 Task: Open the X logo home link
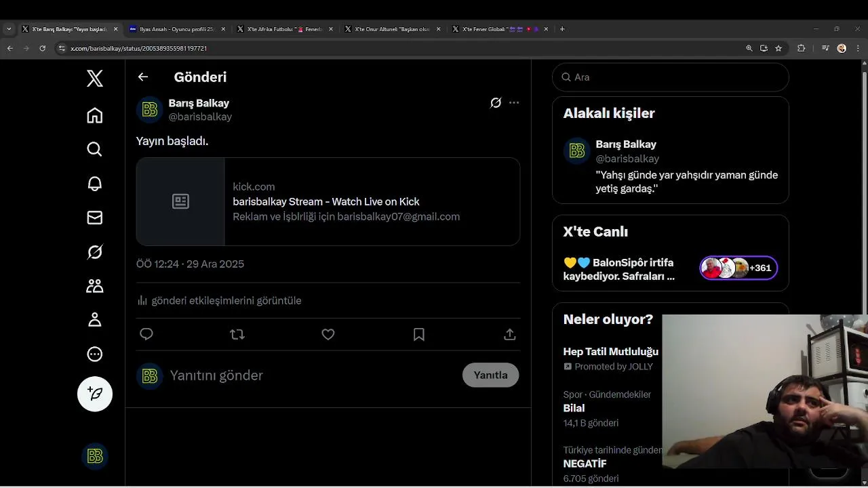click(x=95, y=78)
